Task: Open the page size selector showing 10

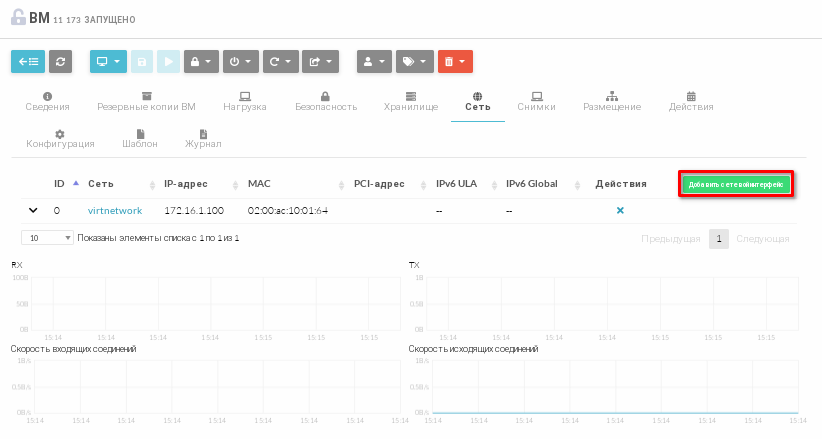Action: [x=47, y=238]
